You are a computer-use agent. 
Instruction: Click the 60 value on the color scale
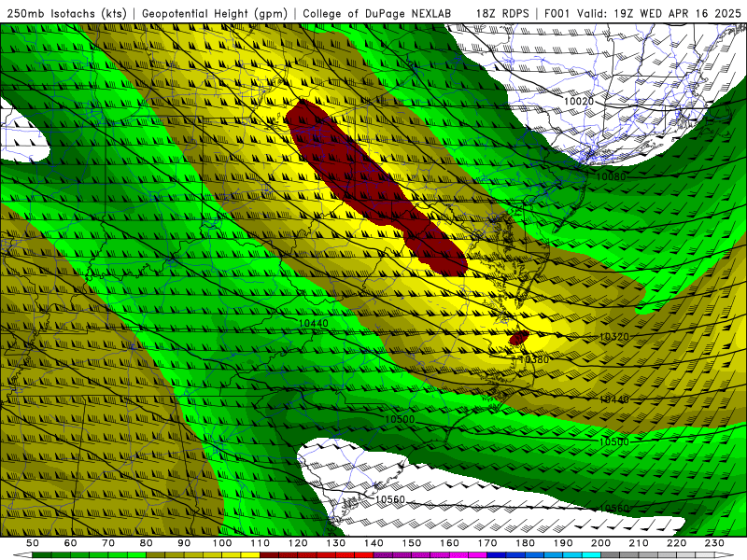pos(70,543)
